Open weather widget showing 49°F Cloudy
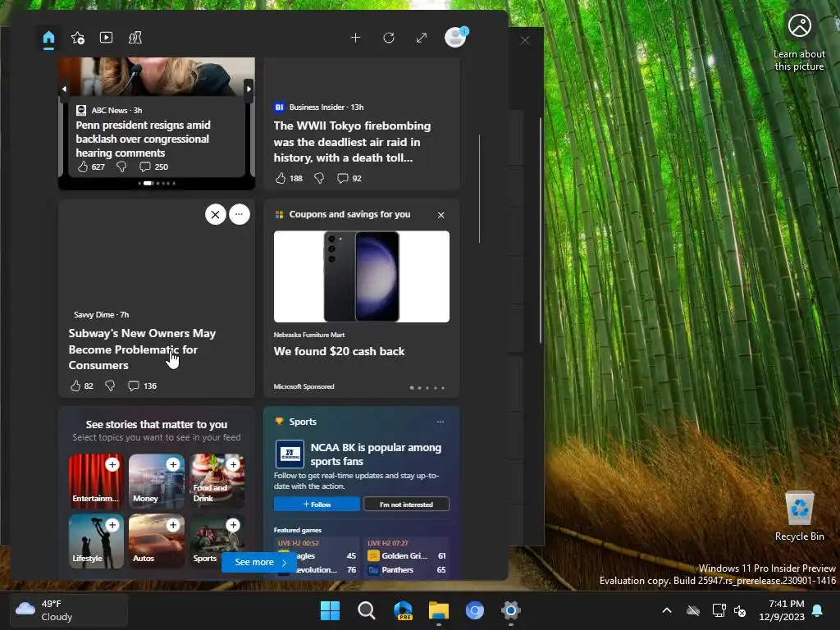The width and height of the screenshot is (840, 630). pos(69,609)
